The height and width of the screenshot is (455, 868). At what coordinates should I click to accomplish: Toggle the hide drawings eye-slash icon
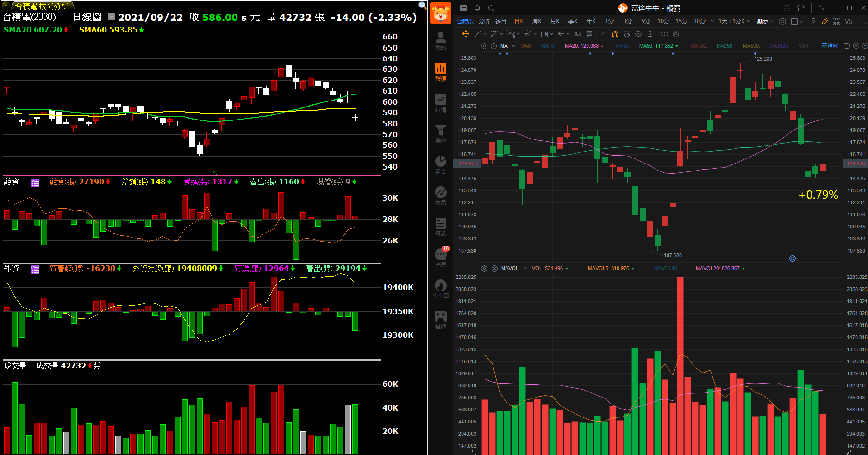(x=638, y=34)
